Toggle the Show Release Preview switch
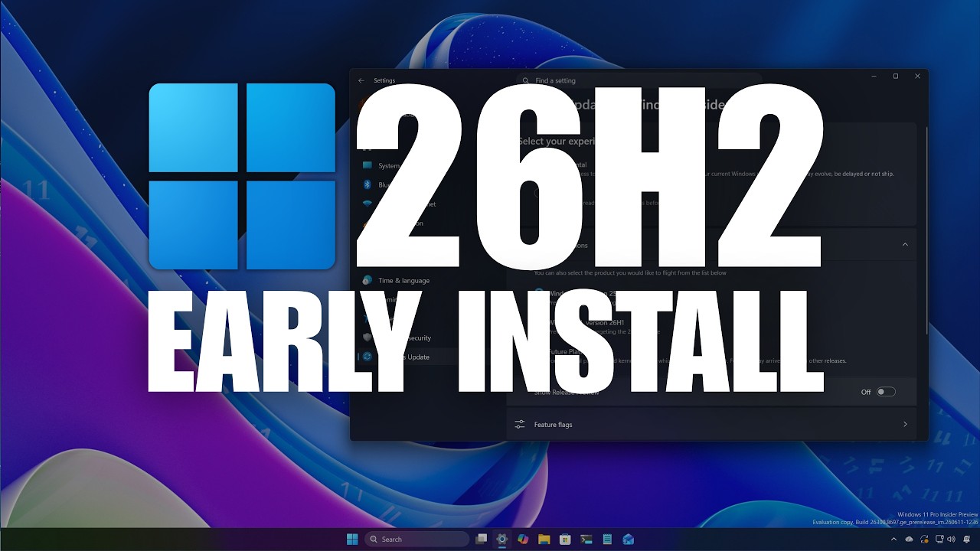980x551 pixels. [886, 392]
